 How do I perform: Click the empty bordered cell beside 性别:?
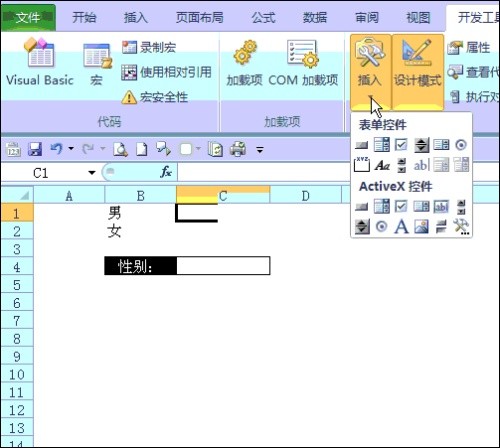pos(223,266)
